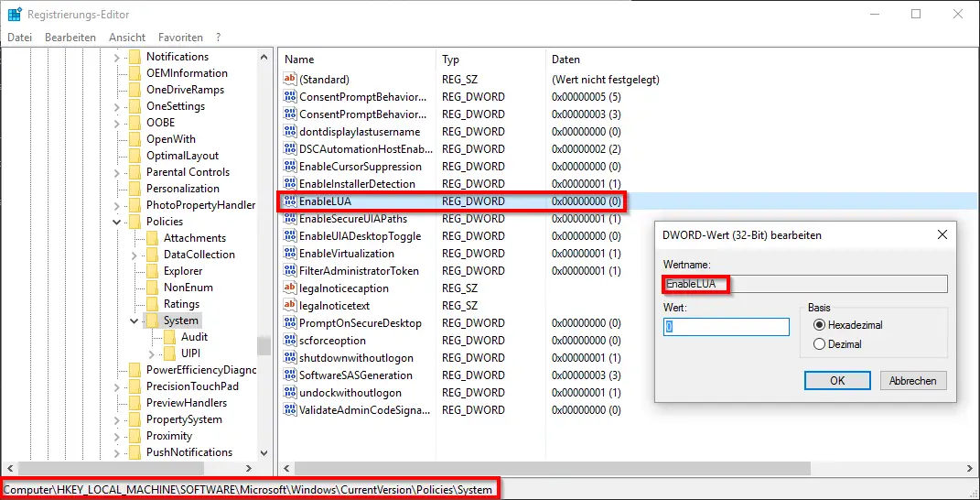Click the tree pane's horizontal scrollbar thumb
The image size is (980, 500).
[112, 468]
